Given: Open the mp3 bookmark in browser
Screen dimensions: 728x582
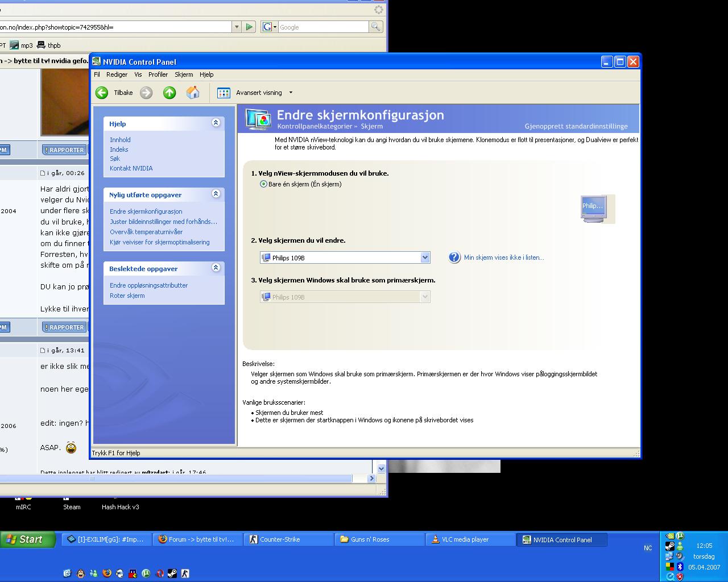Looking at the screenshot, I should tap(22, 45).
